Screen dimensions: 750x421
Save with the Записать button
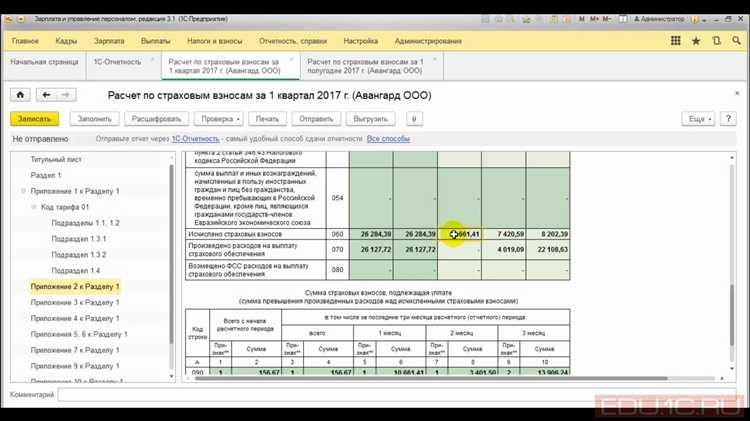(x=34, y=119)
